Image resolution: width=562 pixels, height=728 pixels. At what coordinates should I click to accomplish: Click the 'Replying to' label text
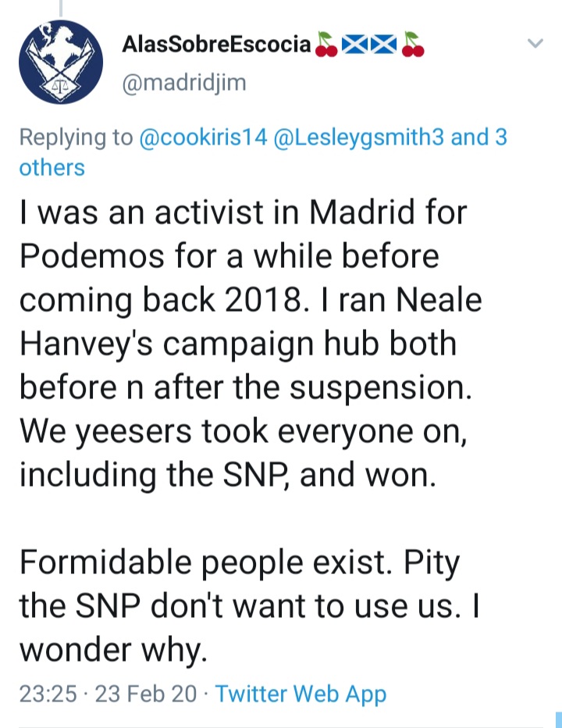pos(76,137)
